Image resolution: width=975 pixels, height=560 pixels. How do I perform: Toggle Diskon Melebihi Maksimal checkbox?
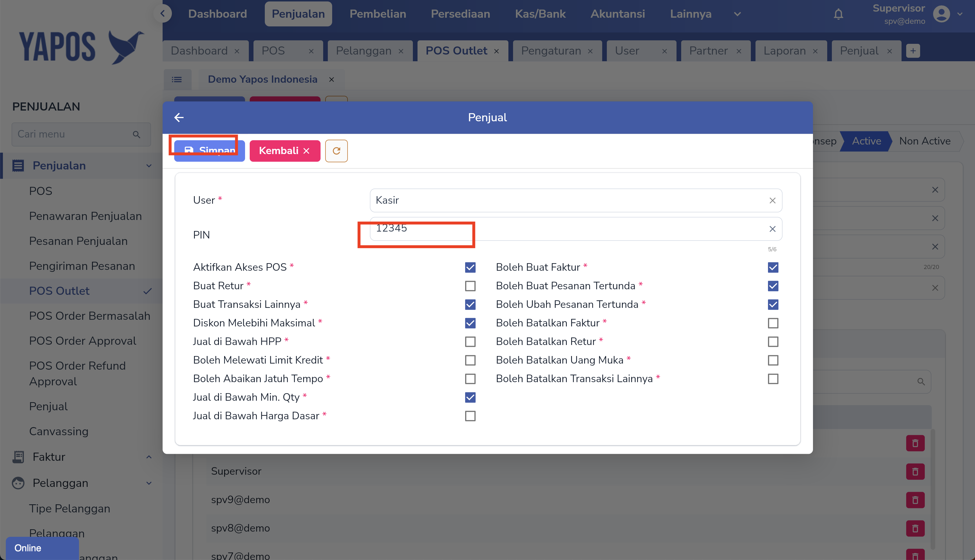click(470, 323)
